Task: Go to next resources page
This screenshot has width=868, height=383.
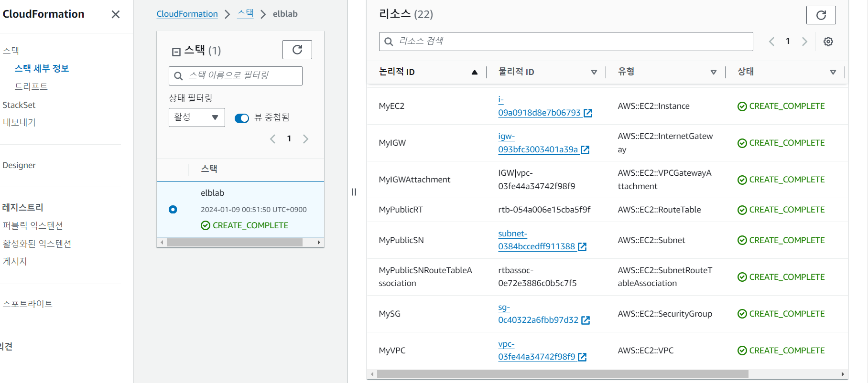Action: click(805, 42)
